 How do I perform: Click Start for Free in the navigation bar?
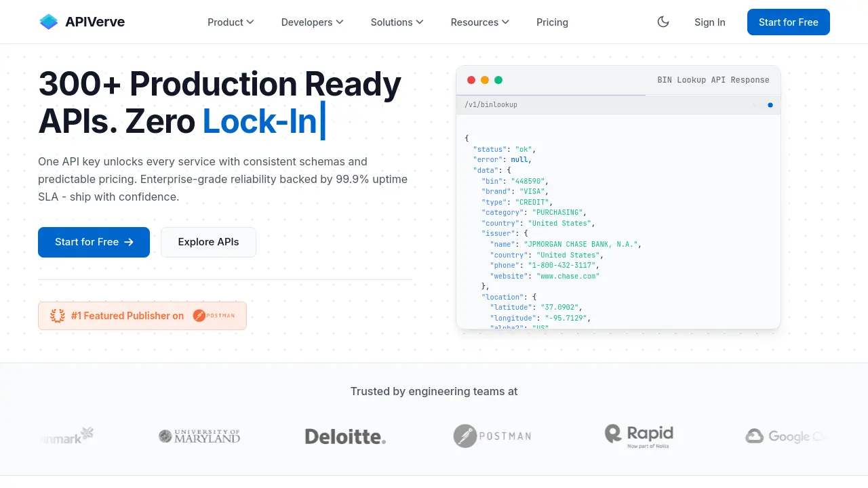coord(789,22)
